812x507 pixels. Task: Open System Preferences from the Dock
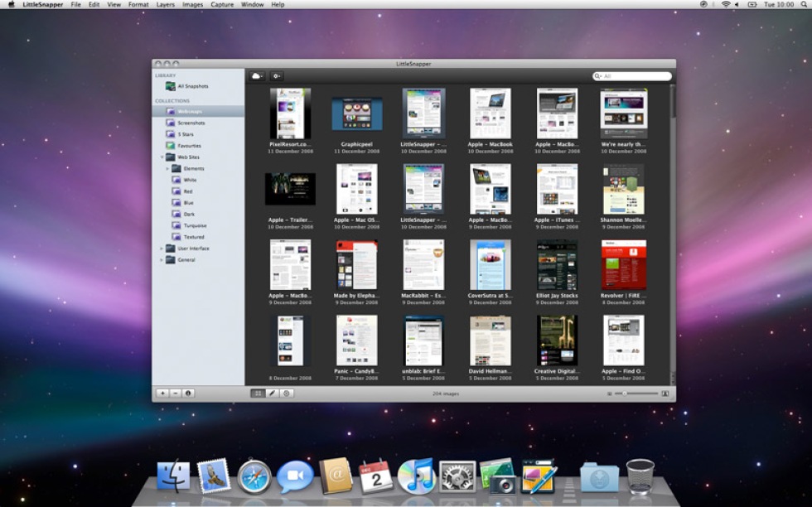[457, 476]
